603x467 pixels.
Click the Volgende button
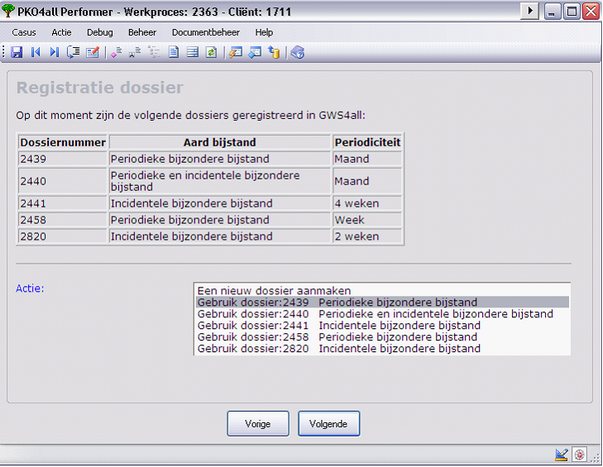[329, 424]
